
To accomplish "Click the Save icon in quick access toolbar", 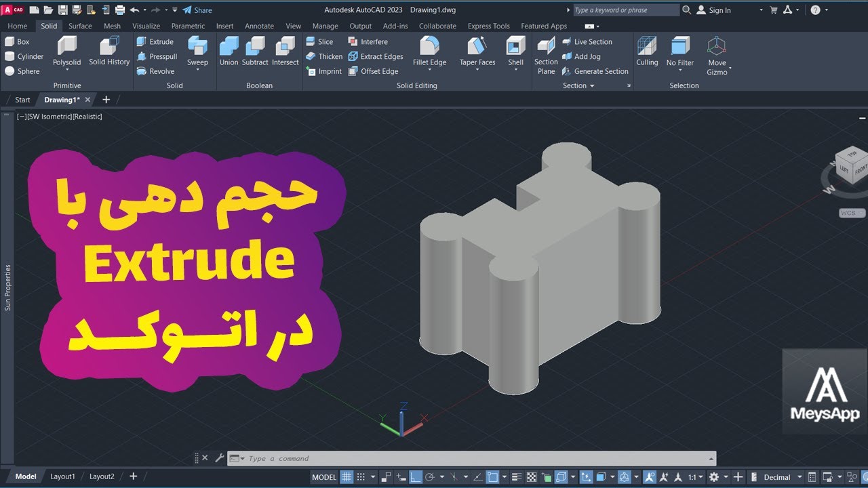I will [x=63, y=10].
